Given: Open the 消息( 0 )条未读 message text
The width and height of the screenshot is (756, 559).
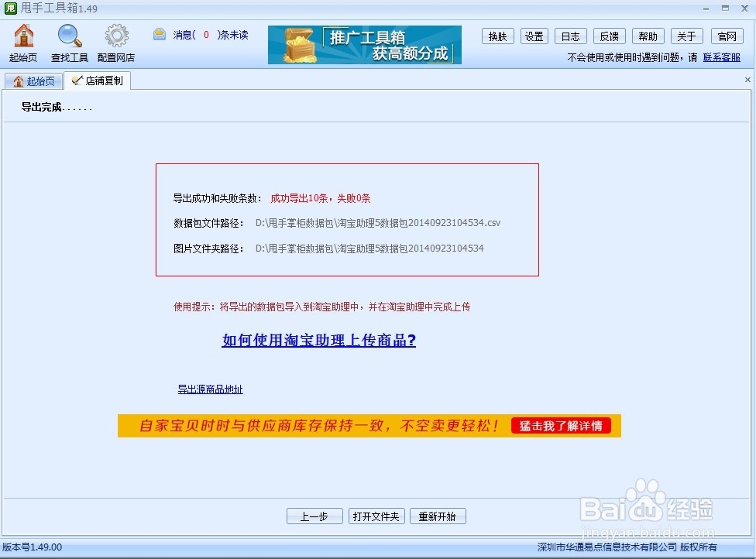Looking at the screenshot, I should click(211, 35).
